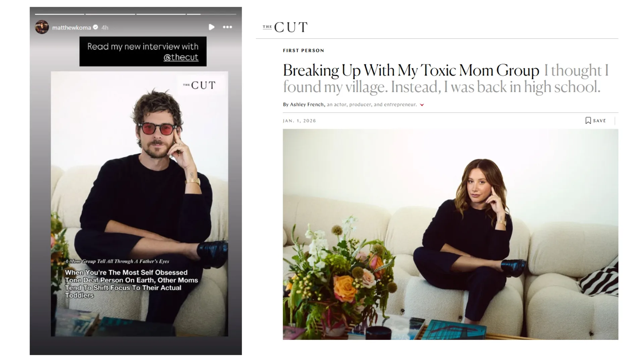This screenshot has height=362, width=644.
Task: Click the bookmark Save icon
Action: click(x=588, y=121)
